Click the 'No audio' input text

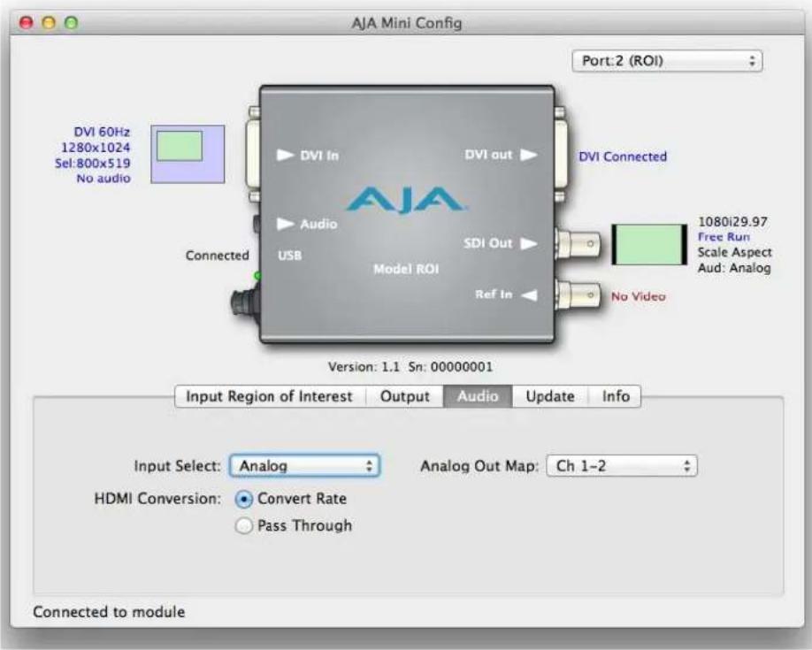tap(103, 178)
